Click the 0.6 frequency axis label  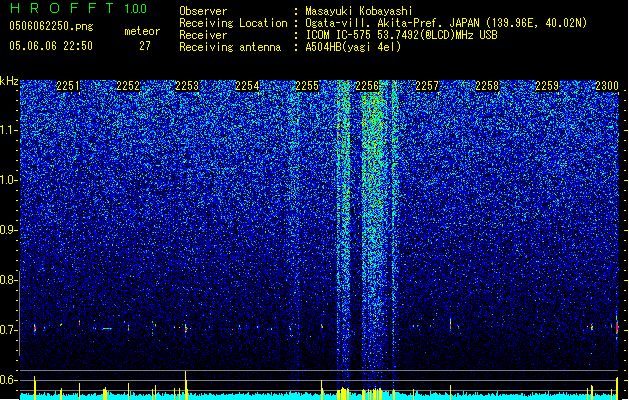pyautogui.click(x=9, y=380)
